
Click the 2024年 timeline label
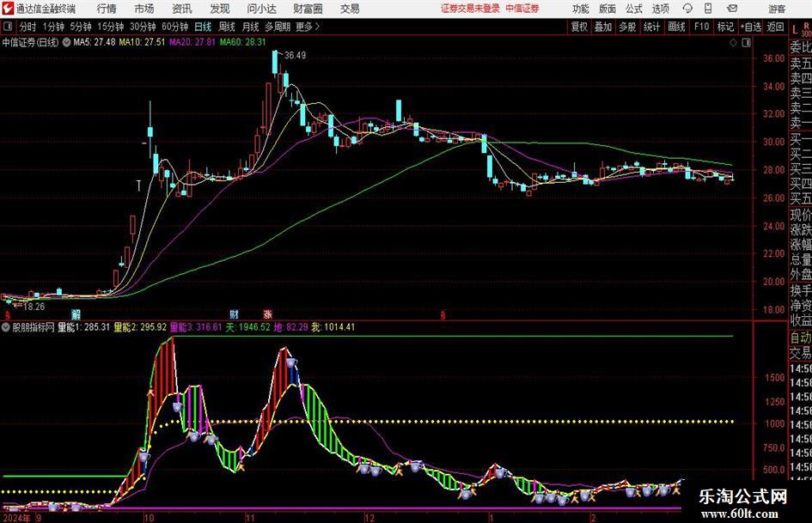[x=16, y=518]
